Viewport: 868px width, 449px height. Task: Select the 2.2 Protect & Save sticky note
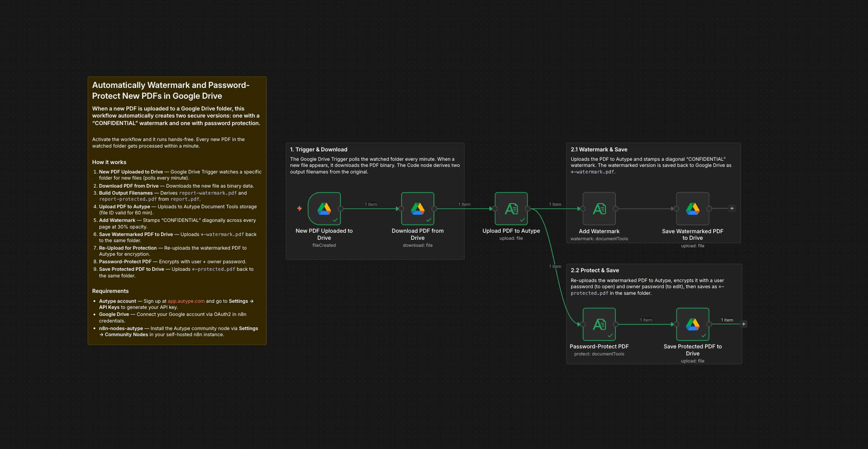tap(653, 270)
